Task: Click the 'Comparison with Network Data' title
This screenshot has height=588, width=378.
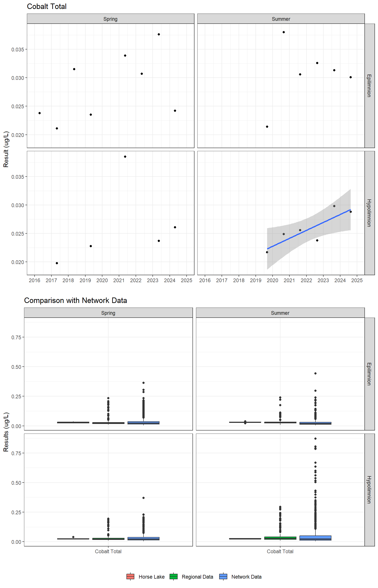Action: click(76, 300)
